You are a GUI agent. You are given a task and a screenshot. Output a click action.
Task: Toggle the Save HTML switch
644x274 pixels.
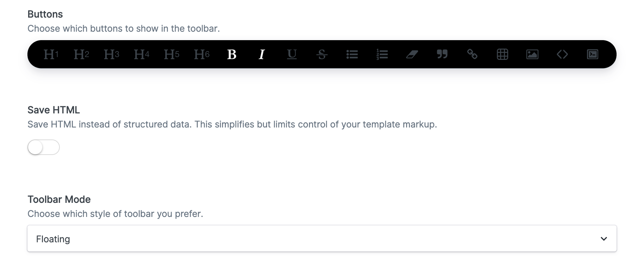pos(43,147)
